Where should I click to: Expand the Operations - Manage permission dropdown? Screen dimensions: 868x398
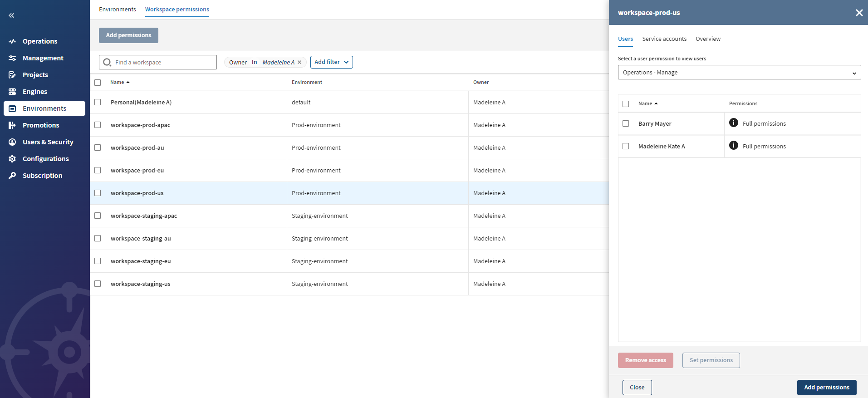pyautogui.click(x=739, y=73)
